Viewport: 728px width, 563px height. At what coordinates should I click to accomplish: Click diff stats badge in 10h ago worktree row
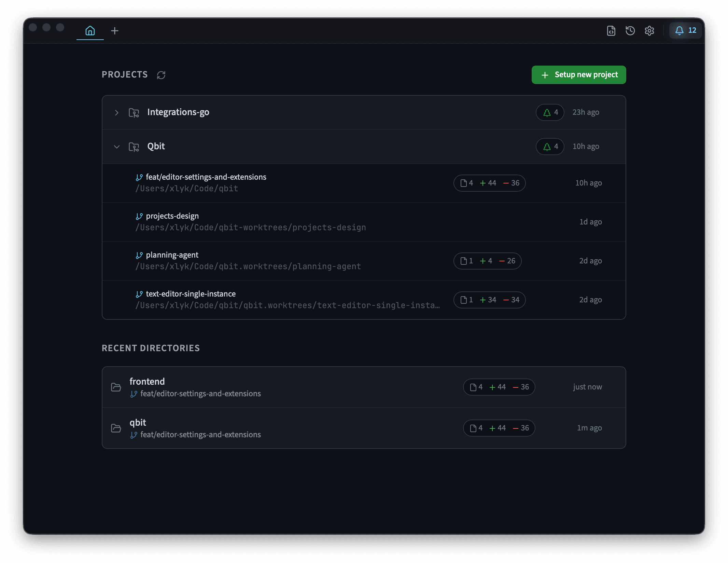(x=489, y=183)
